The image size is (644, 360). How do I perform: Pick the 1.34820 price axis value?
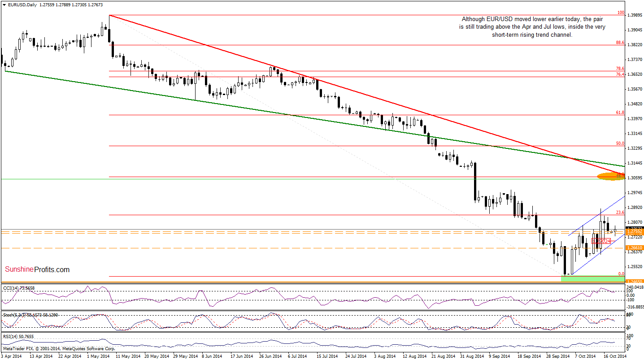(x=634, y=104)
